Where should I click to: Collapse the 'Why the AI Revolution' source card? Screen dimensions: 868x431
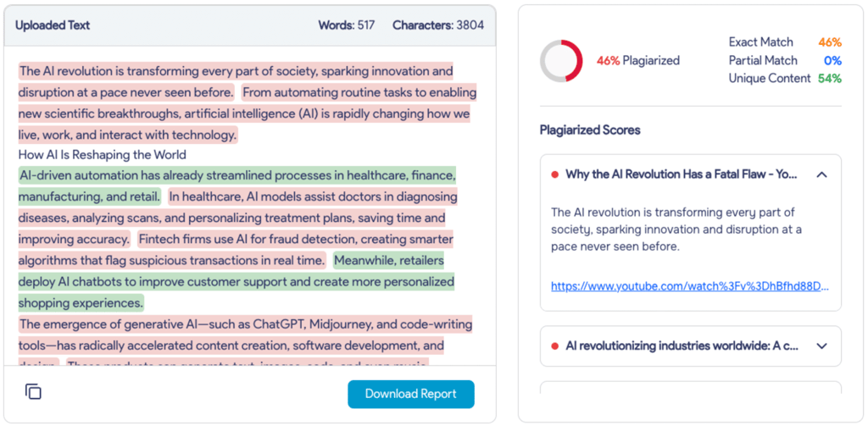click(822, 174)
